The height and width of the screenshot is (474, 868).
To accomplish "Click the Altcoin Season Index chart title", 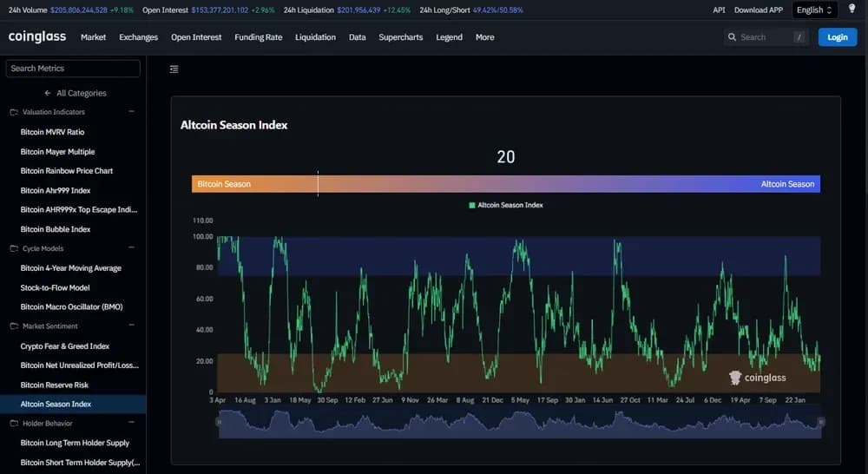I will [234, 125].
